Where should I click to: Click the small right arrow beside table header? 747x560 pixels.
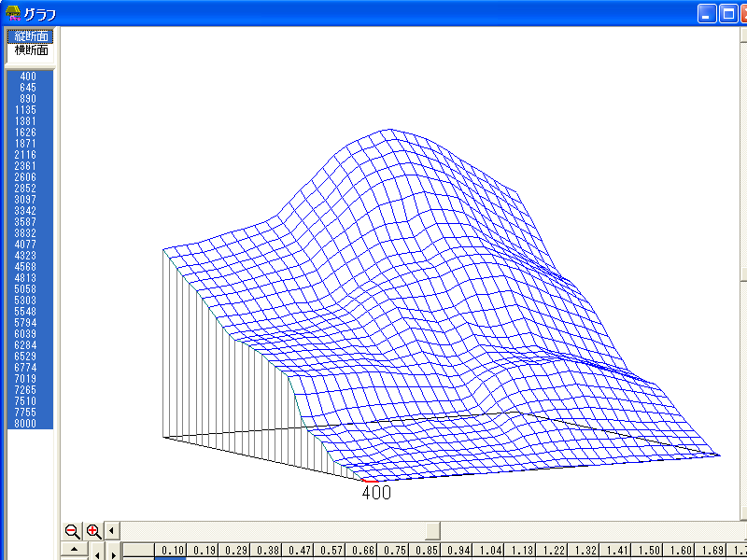click(113, 554)
